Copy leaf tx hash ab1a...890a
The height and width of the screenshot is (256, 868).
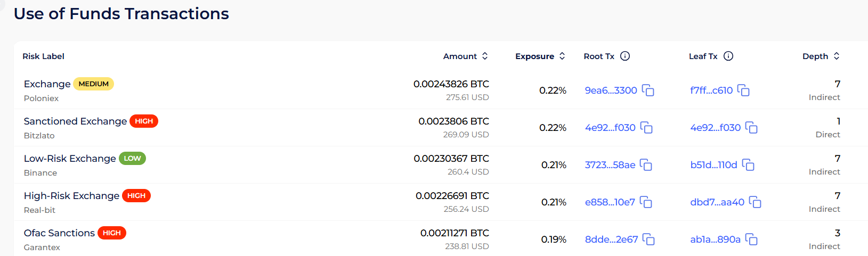(x=751, y=240)
